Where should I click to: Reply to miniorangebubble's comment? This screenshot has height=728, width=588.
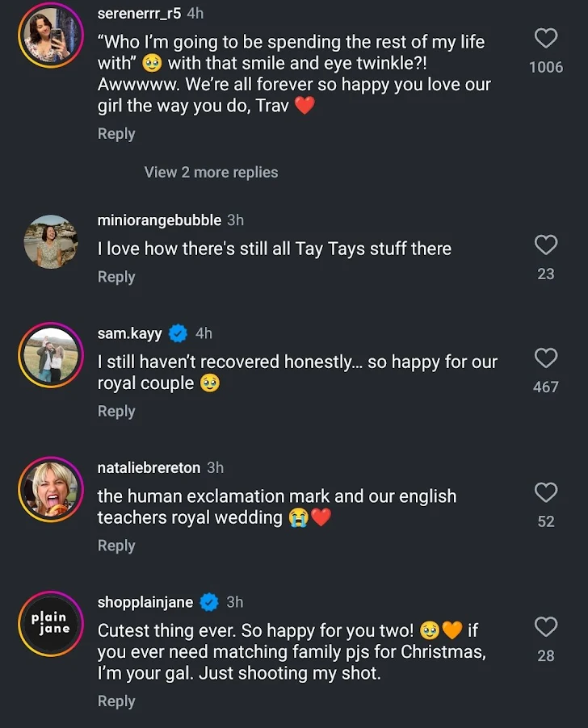116,277
